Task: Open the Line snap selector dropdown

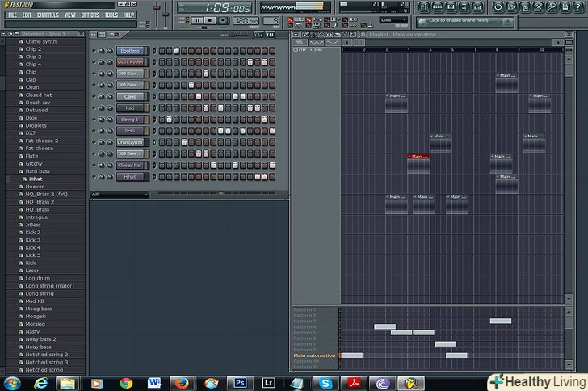Action: pyautogui.click(x=394, y=20)
